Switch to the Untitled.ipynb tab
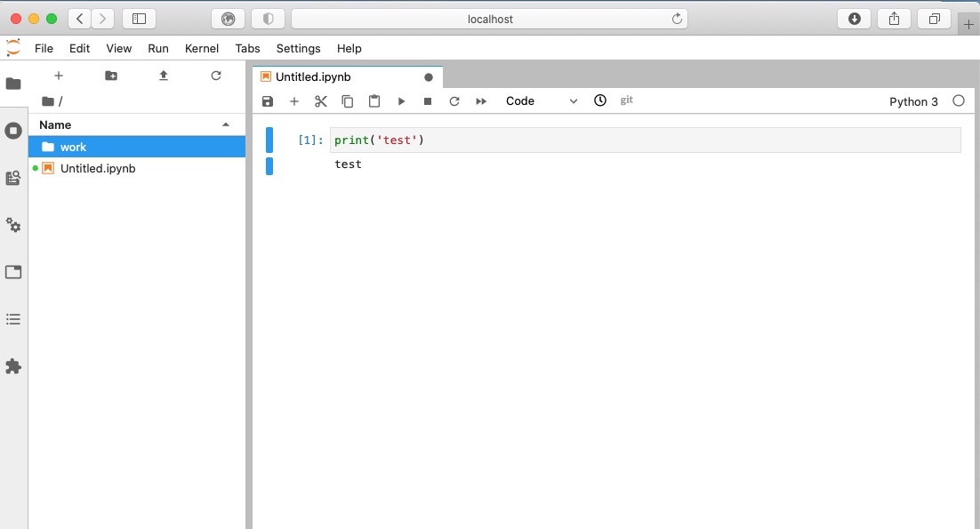This screenshot has height=529, width=980. [313, 77]
